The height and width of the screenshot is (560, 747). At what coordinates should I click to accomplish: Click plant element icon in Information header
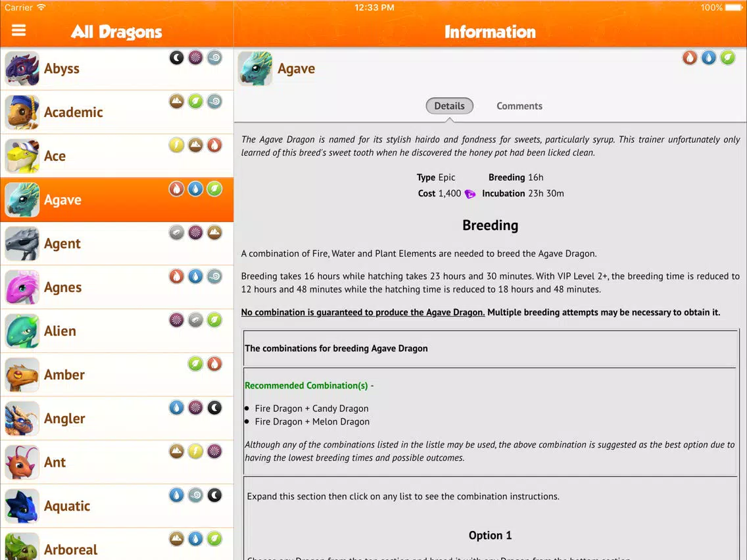point(727,58)
